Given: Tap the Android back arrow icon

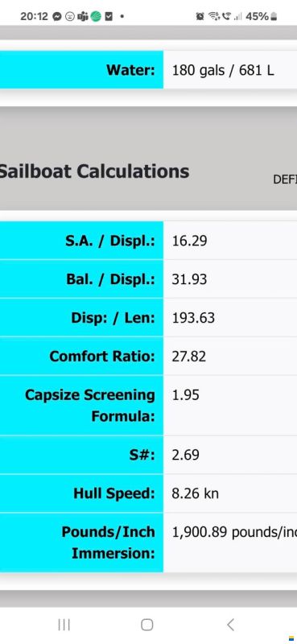Looking at the screenshot, I should (230, 625).
